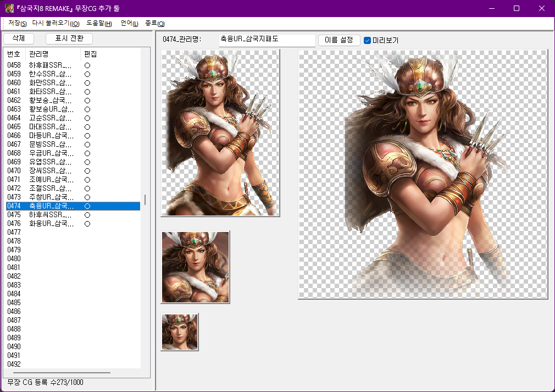The image size is (555, 392).
Task: Click edit circle for row 0469
Action: (x=87, y=162)
